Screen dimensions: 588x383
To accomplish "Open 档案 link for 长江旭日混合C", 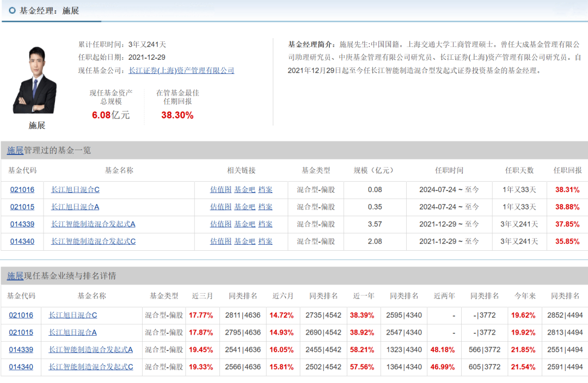I will coord(266,190).
